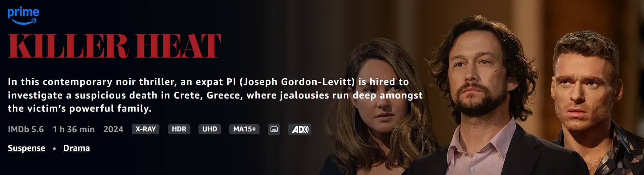Open the Drama genre link
Image resolution: width=644 pixels, height=175 pixels.
tap(76, 148)
